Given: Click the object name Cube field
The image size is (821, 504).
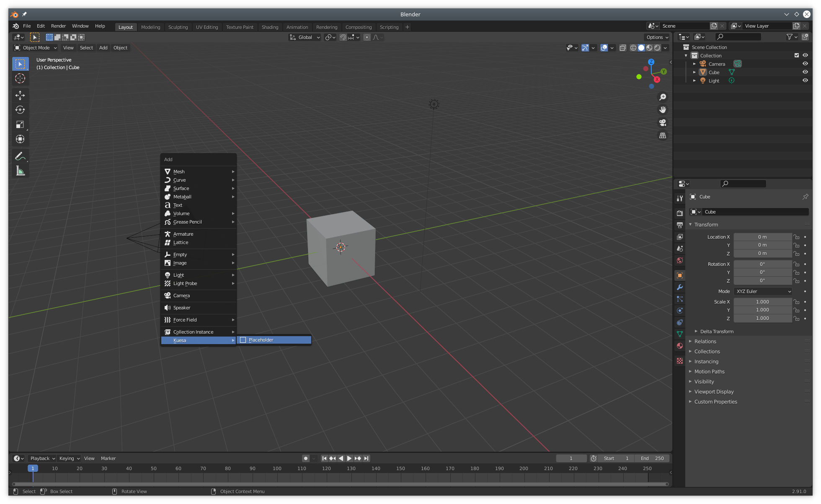Looking at the screenshot, I should tap(755, 212).
